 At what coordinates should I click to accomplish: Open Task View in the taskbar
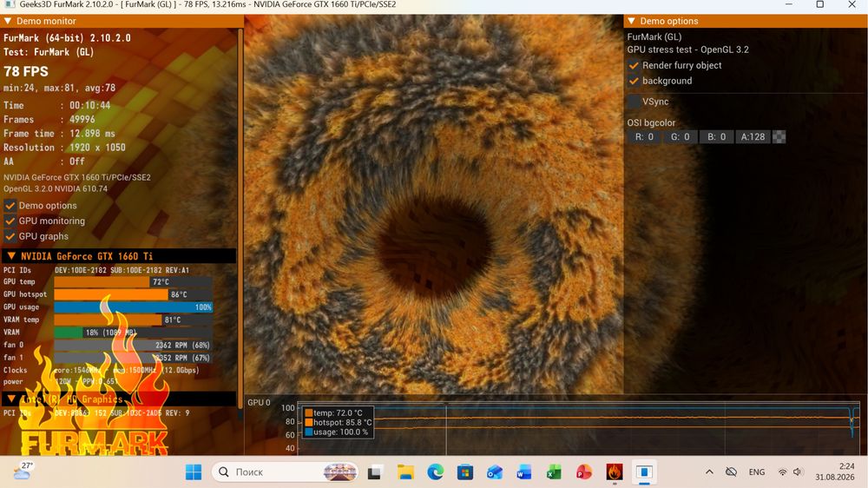375,472
